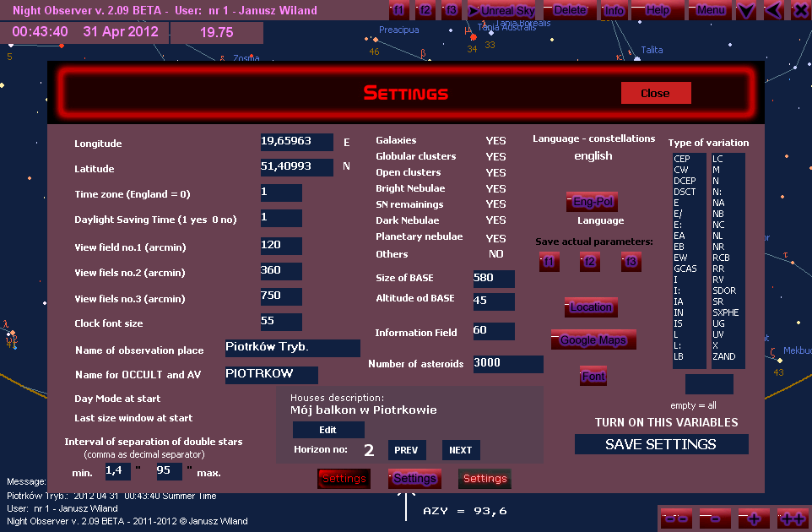Toggle Dark Nebulae YES setting
812x532 pixels.
point(495,220)
